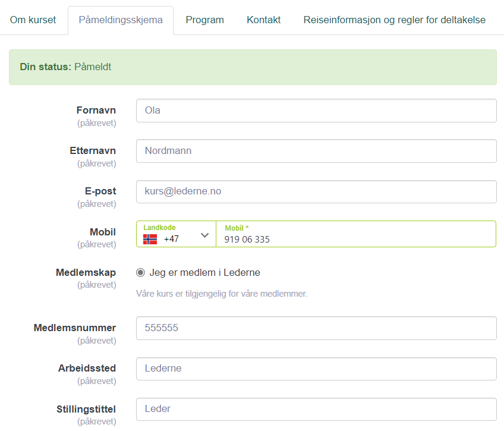
Task: Expand the Landkode chevron arrow
Action: pos(204,235)
